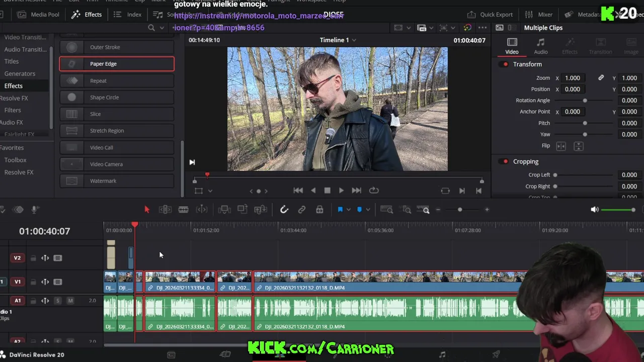The image size is (644, 362).
Task: Open Resolve FX under Favorites sidebar
Action: click(x=19, y=172)
